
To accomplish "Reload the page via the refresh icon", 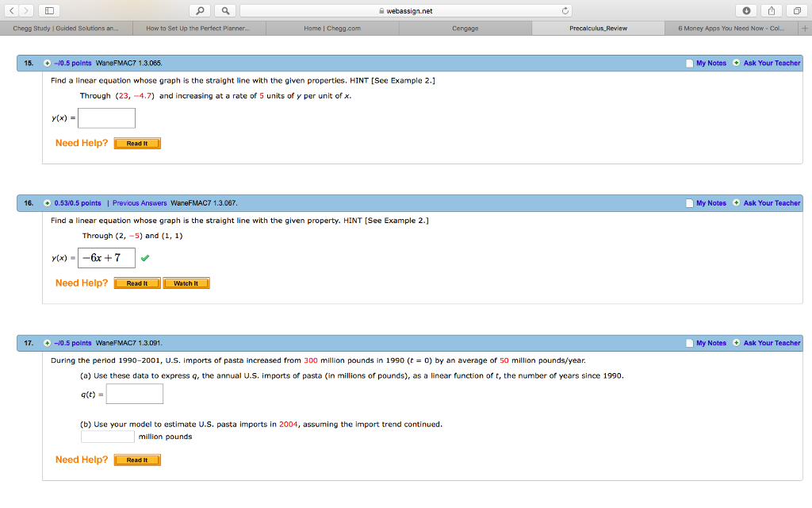I will [x=565, y=12].
